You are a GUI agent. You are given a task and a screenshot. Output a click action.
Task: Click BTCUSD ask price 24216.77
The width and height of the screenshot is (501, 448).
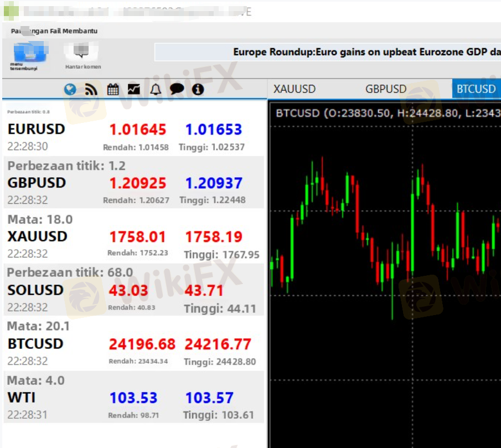[218, 344]
